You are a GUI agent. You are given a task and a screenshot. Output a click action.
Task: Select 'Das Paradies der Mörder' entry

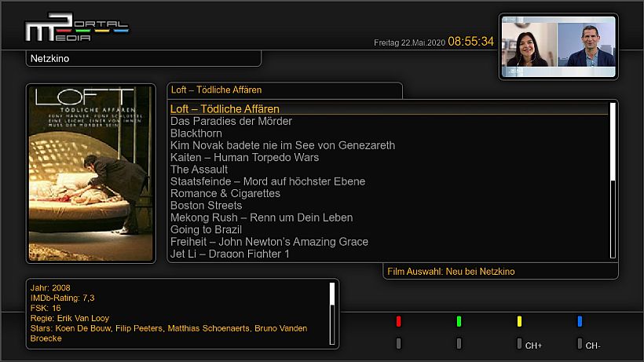(231, 122)
